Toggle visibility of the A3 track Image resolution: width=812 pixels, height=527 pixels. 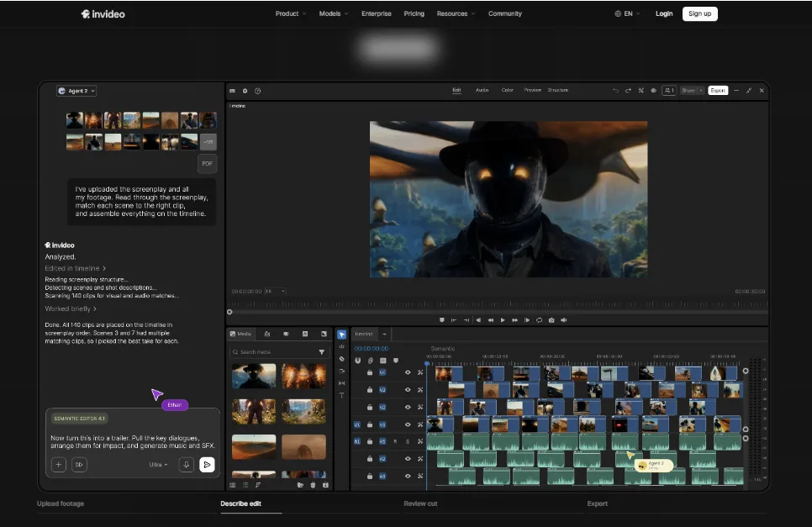pyautogui.click(x=408, y=476)
